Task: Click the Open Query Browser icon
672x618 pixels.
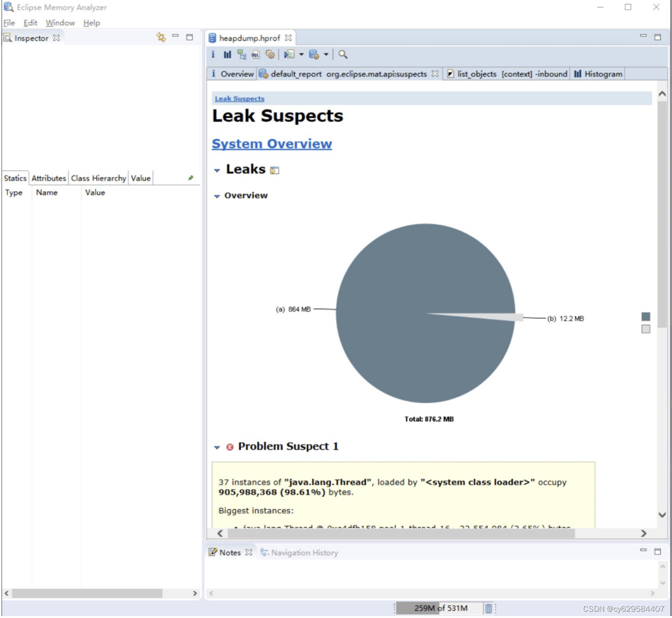Action: 314,54
